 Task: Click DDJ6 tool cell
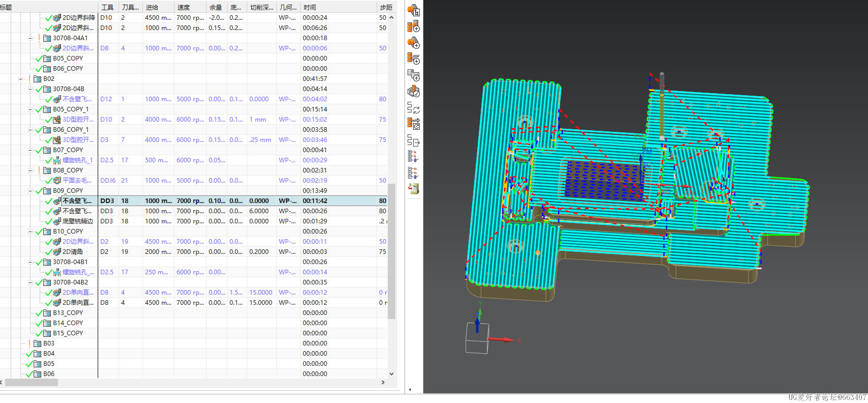108,181
